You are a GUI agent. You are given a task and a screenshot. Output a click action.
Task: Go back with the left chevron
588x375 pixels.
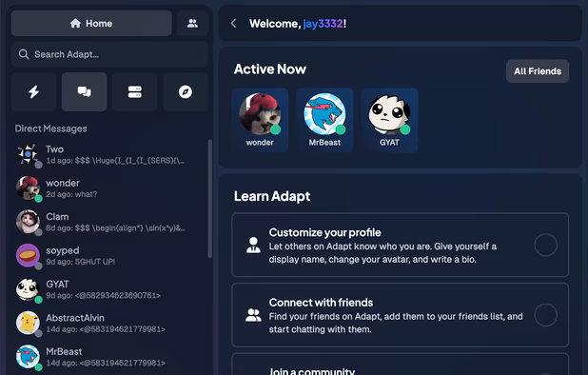234,23
